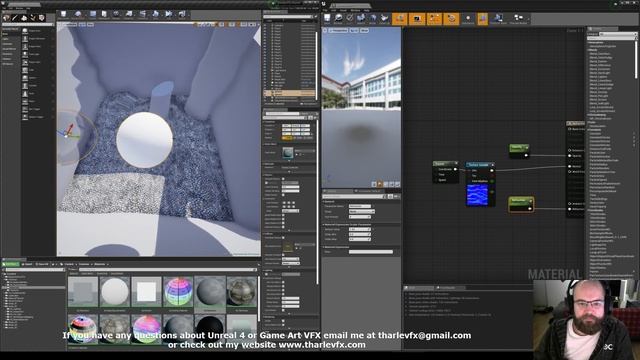640x360 pixels.
Task: Toggle Live Preview in the material editor toolbar
Action: point(417,19)
